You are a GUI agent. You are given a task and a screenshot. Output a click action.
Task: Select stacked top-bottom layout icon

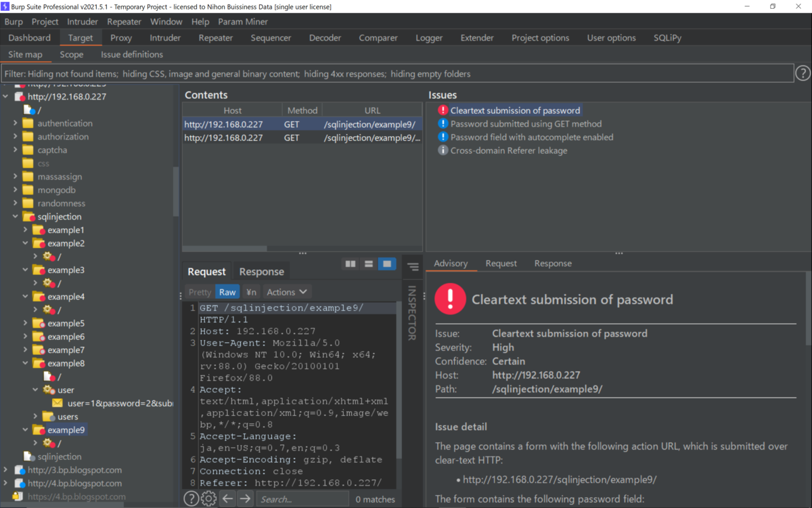click(x=369, y=263)
